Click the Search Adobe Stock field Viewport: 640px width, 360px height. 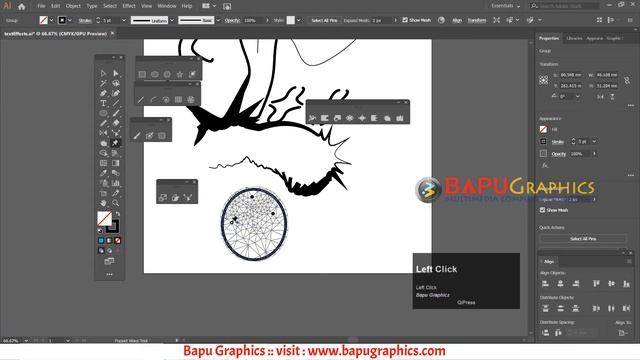565,6
